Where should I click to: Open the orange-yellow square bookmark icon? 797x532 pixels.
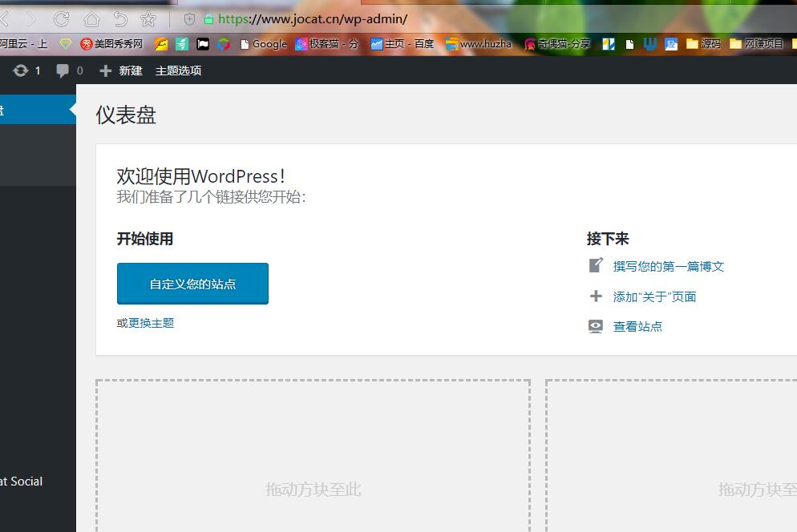[161, 44]
